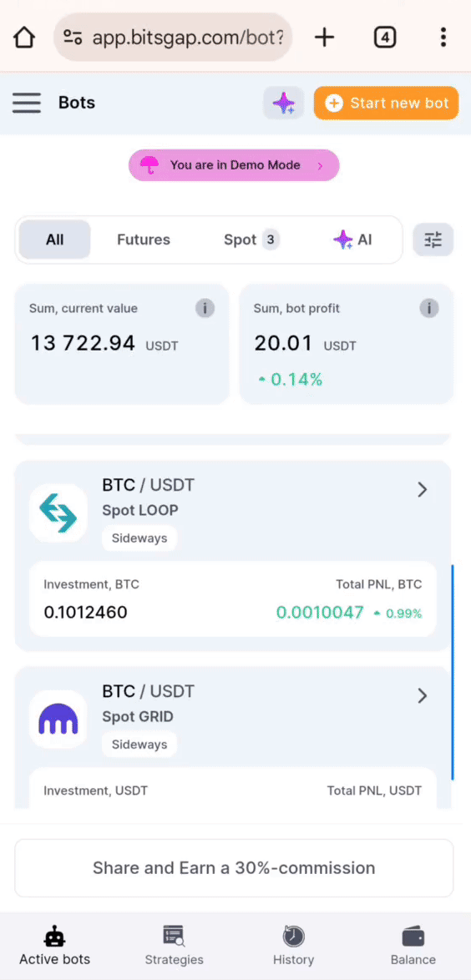Screen dimensions: 471x980
Task: Switch to the AI bots tab
Action: point(353,240)
